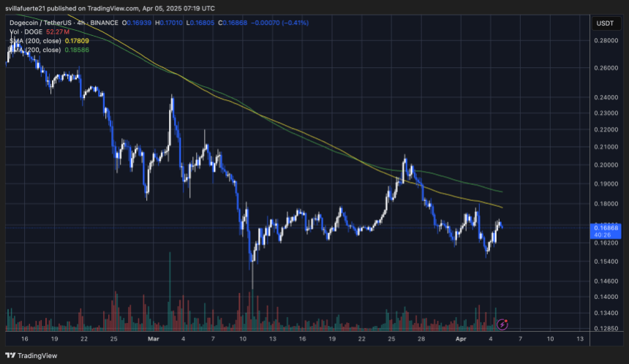Click the Apr label on the time axis
The image size is (629, 364).
pos(461,339)
